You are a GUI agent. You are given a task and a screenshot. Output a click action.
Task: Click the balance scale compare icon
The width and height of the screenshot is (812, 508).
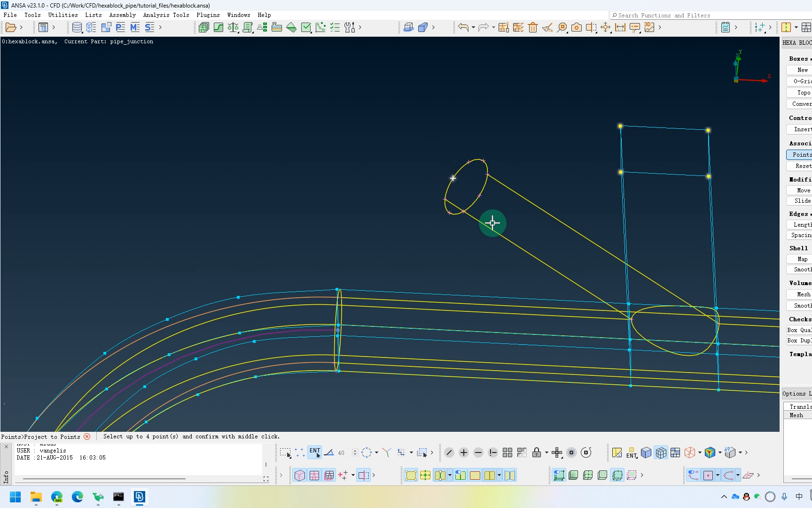[x=233, y=27]
